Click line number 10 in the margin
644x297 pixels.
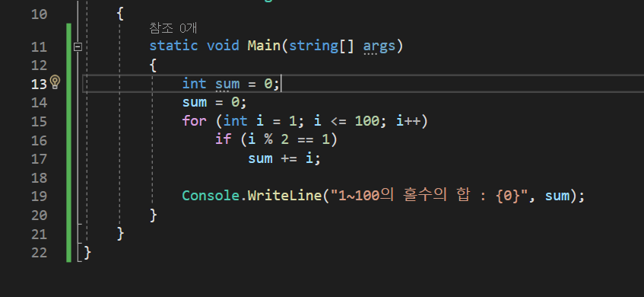[x=40, y=14]
